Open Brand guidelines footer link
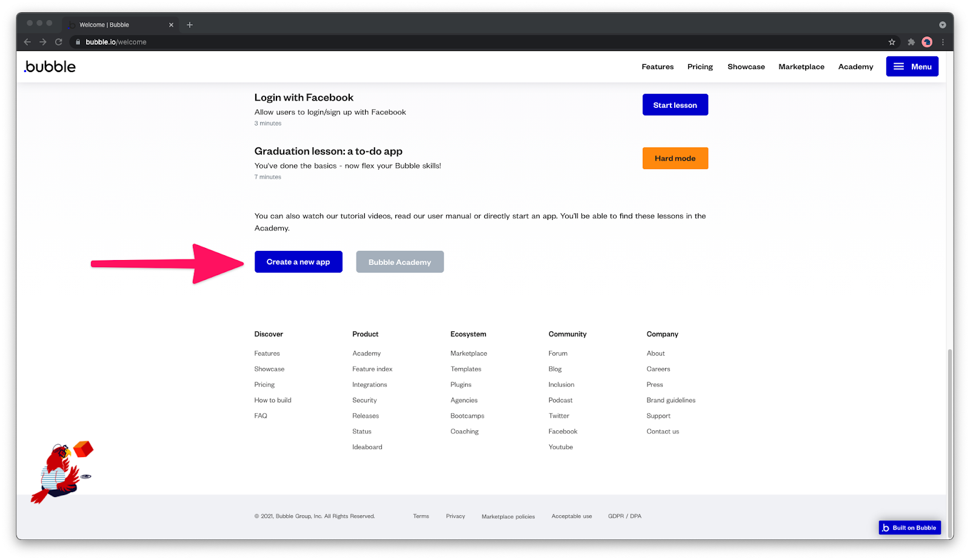 click(671, 401)
